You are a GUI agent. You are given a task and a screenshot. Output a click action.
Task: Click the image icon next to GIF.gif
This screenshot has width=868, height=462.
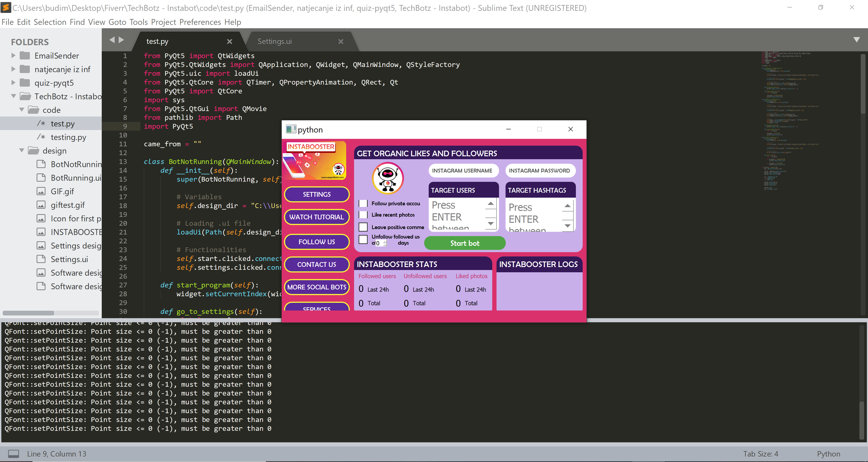point(41,191)
